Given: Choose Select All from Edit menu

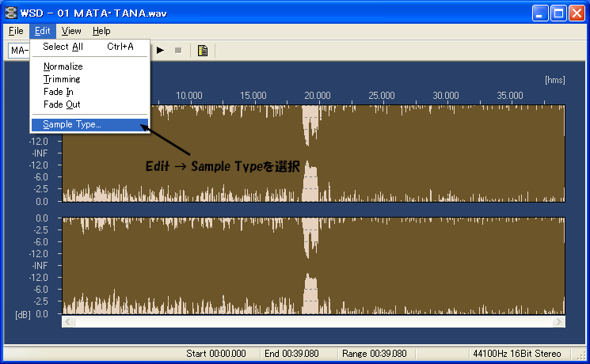Looking at the screenshot, I should (90, 47).
